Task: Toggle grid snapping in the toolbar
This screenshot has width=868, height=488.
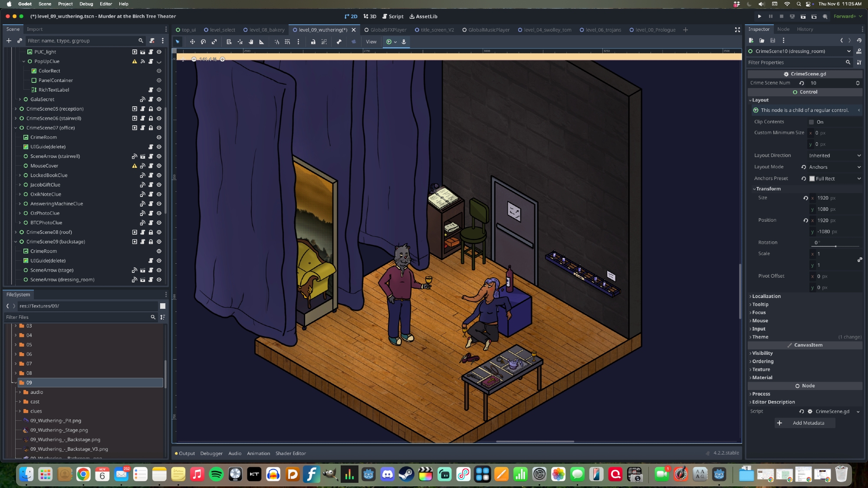Action: (x=287, y=42)
